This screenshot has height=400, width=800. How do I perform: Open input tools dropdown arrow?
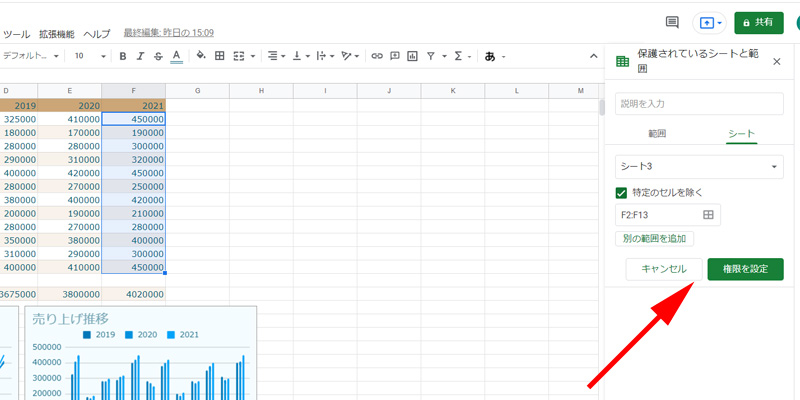[x=504, y=56]
